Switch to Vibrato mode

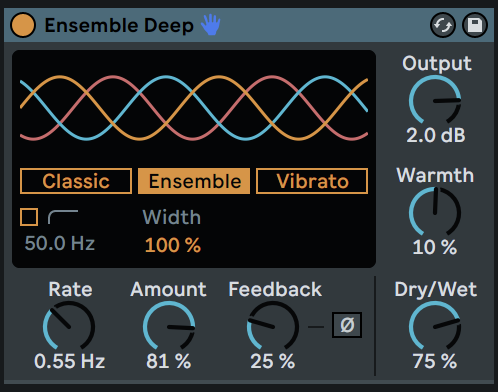[312, 181]
